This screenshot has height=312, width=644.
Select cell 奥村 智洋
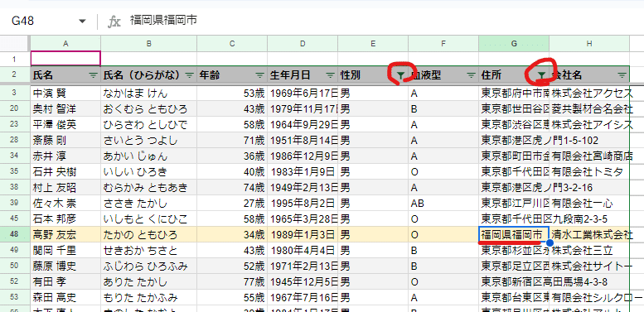(x=65, y=109)
